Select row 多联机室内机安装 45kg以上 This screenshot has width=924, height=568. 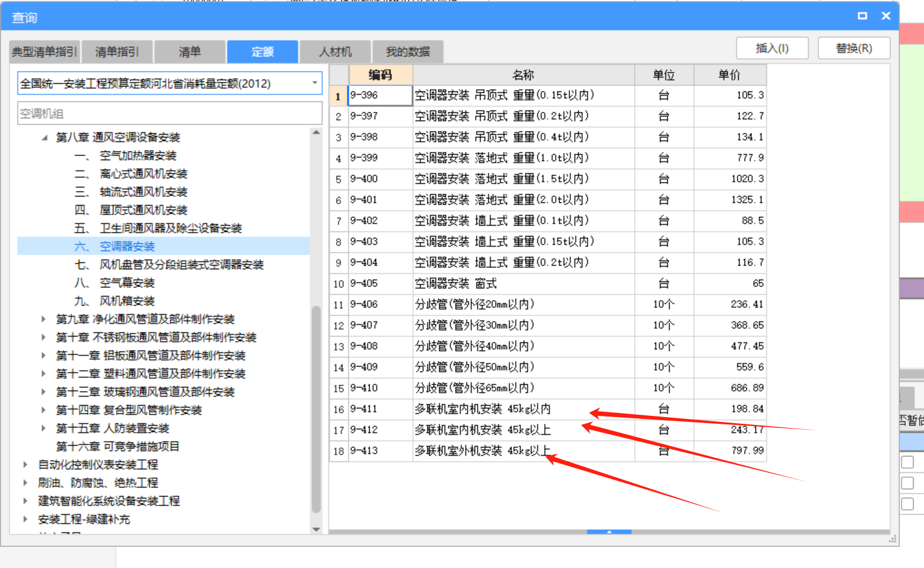(x=548, y=430)
